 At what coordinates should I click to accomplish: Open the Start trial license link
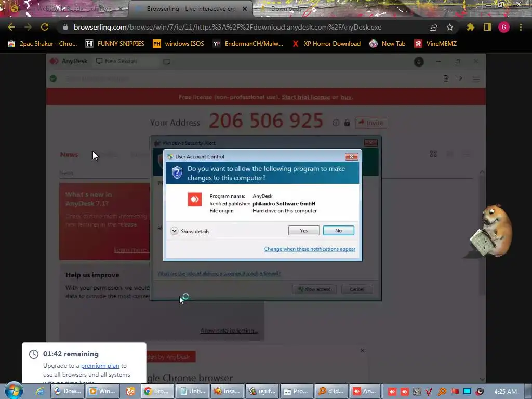tap(305, 97)
